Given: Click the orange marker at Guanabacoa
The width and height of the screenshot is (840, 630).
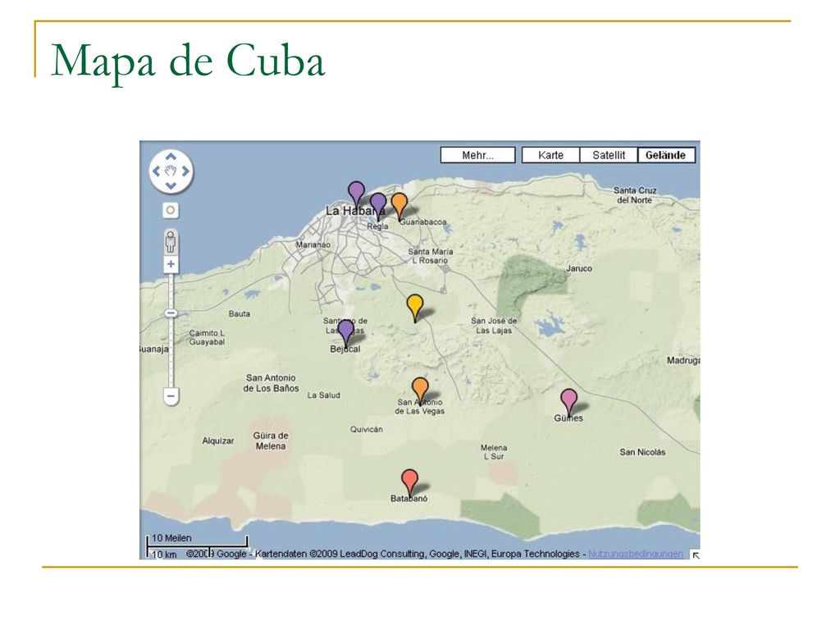Looking at the screenshot, I should (x=399, y=206).
